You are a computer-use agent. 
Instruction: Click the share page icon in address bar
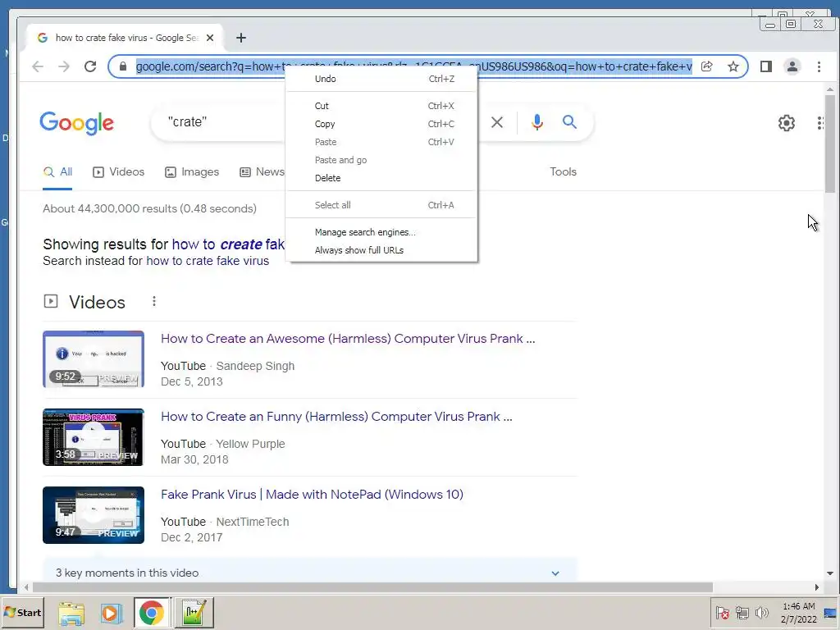click(x=706, y=66)
